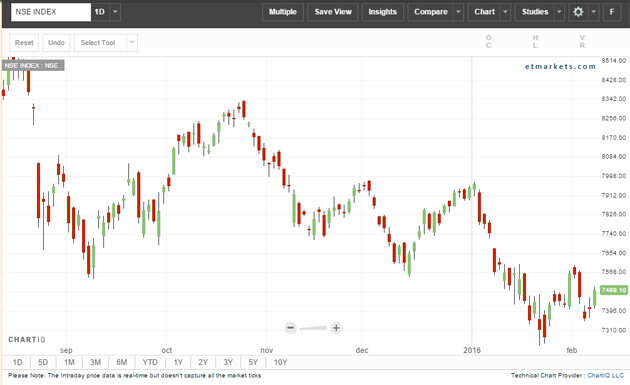The height and width of the screenshot is (385, 630).
Task: Click the Chart button
Action: (485, 12)
